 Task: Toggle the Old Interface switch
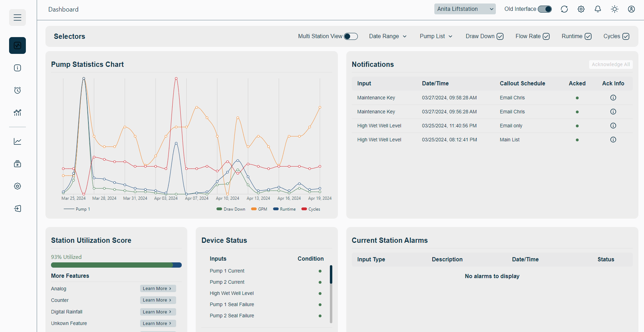pos(545,9)
